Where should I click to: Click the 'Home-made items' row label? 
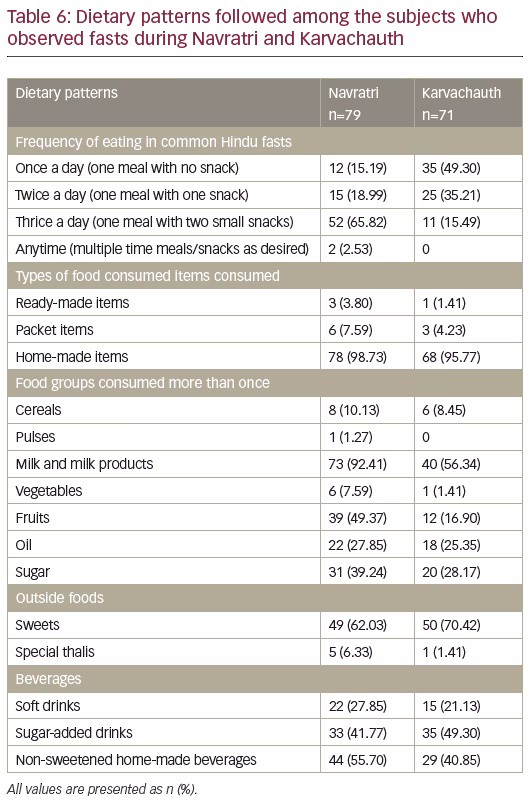tap(72, 357)
